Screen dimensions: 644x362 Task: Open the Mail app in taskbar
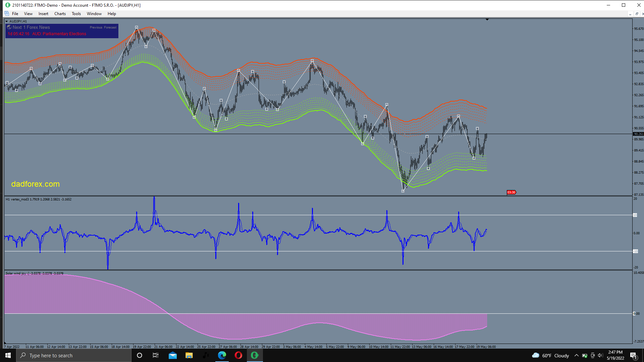click(x=173, y=355)
